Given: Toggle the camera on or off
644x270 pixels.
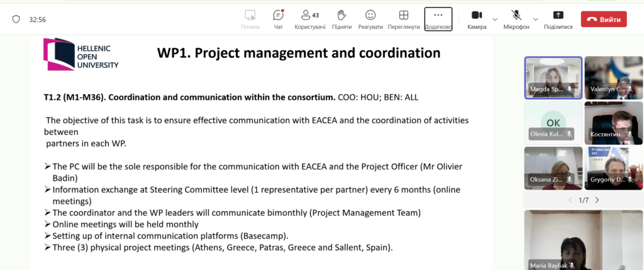Looking at the screenshot, I should point(477,19).
